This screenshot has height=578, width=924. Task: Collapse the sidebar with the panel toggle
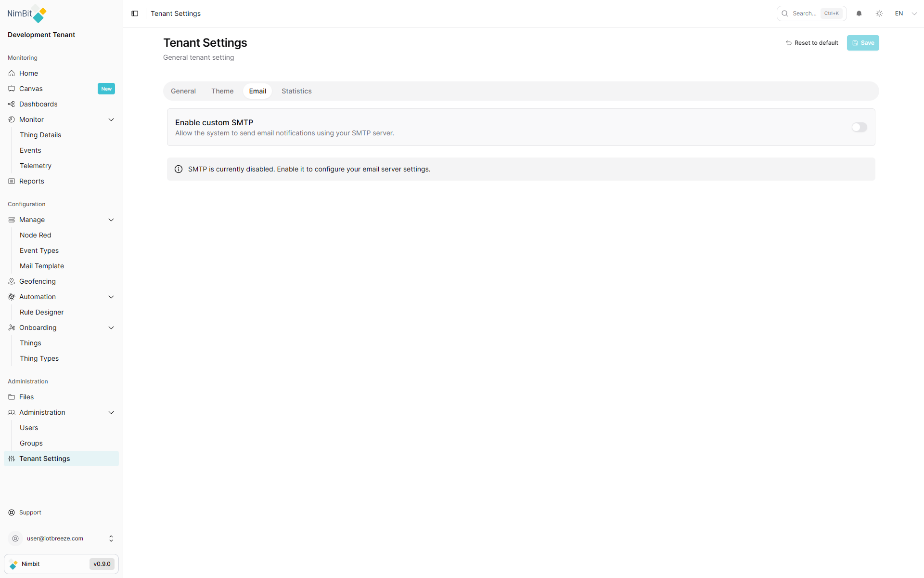[x=135, y=13]
